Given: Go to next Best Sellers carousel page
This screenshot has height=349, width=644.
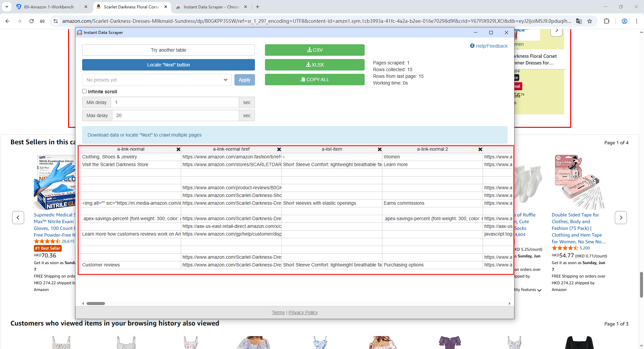Looking at the screenshot, I should [621, 217].
